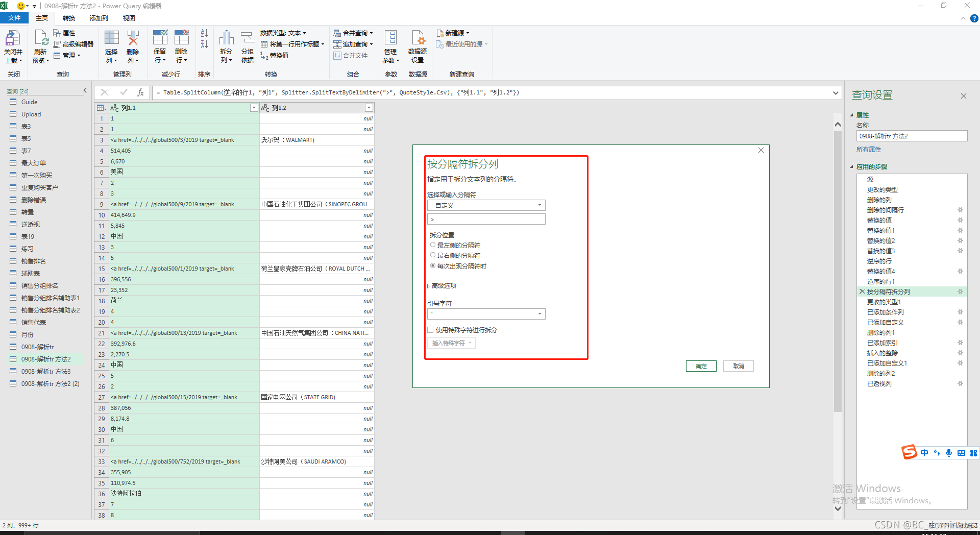Click Insert special character (插入特殊字符) button
The height and width of the screenshot is (535, 980).
[x=451, y=343]
